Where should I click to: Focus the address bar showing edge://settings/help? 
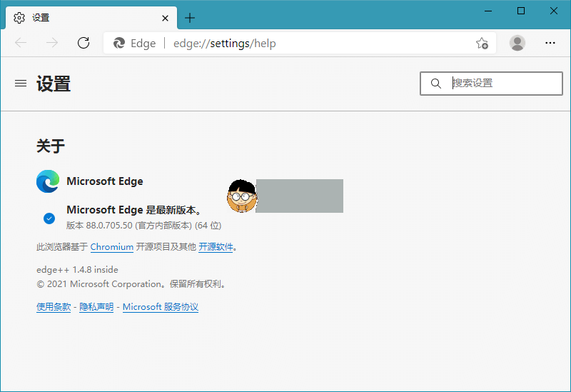pos(300,43)
